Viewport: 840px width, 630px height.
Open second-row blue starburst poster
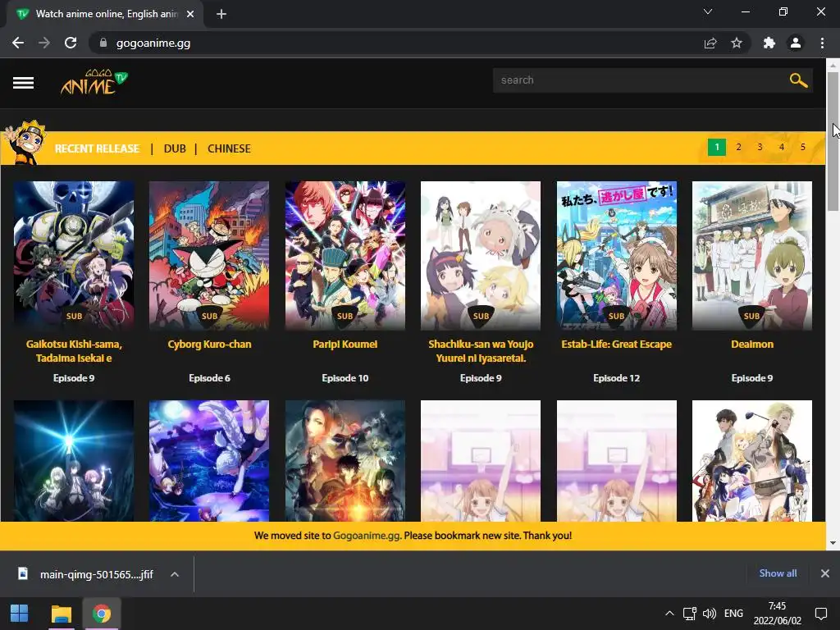tap(74, 461)
